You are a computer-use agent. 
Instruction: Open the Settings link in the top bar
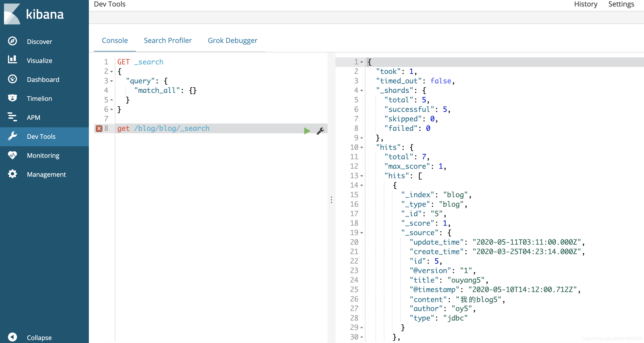[621, 4]
